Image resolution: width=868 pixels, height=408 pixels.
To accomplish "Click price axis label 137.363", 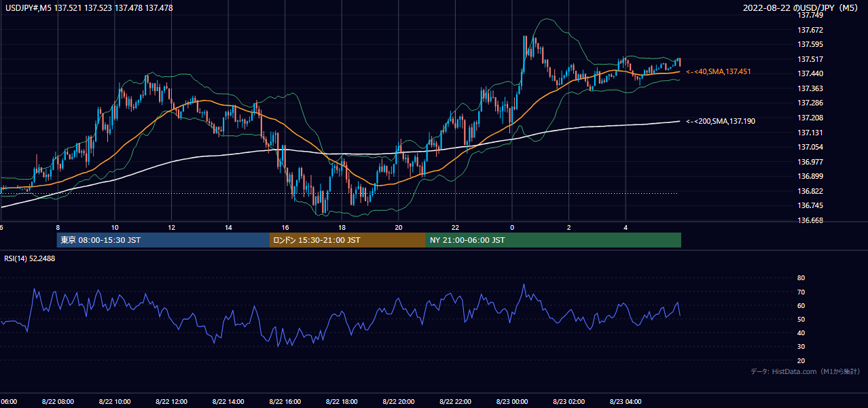I will point(810,88).
